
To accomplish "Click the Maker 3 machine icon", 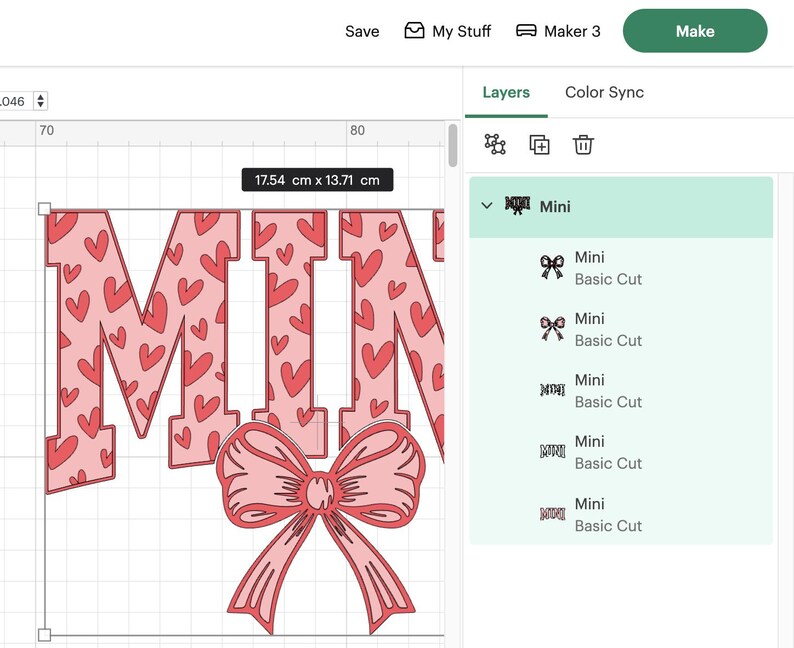I will (x=526, y=30).
